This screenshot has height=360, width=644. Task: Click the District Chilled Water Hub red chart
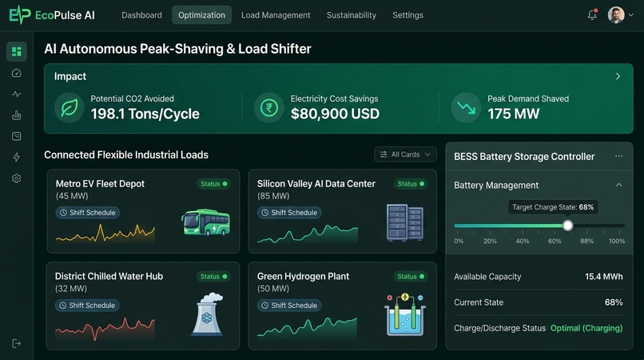[x=105, y=328]
